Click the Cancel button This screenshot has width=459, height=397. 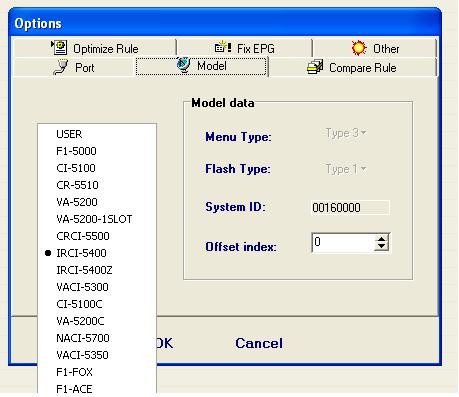click(259, 343)
